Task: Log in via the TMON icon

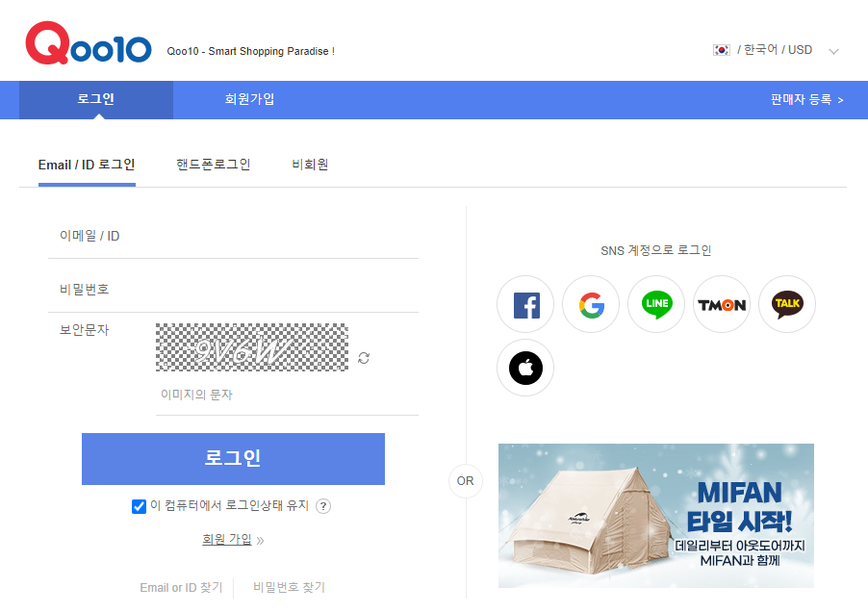Action: coord(721,304)
